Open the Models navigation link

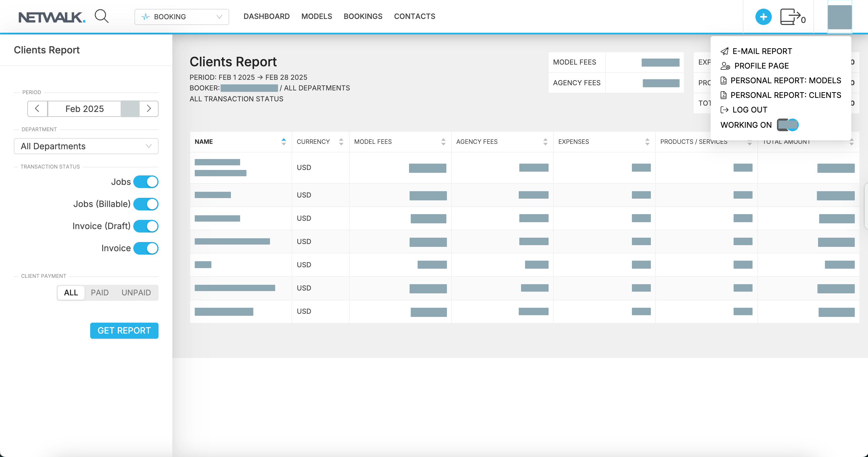[317, 16]
